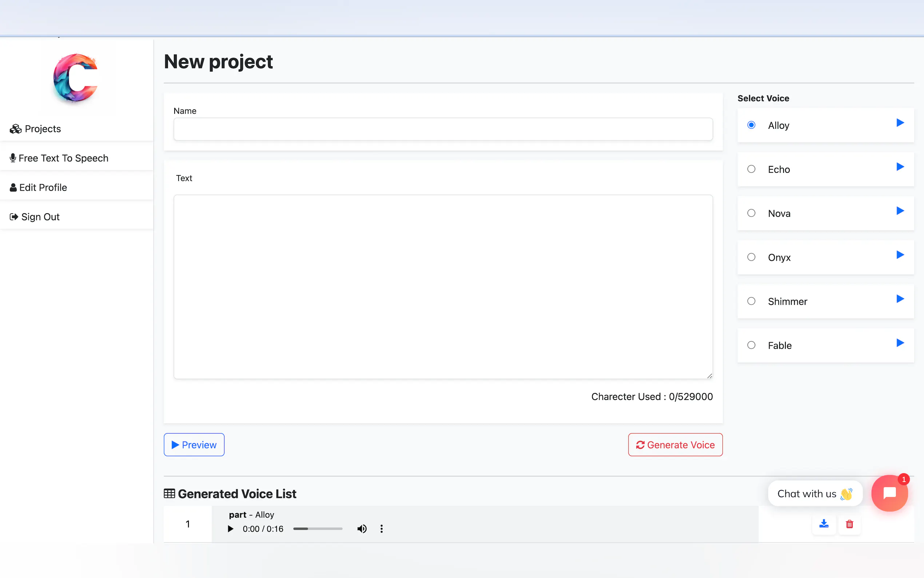Open audio player three-dot options menu

click(381, 529)
